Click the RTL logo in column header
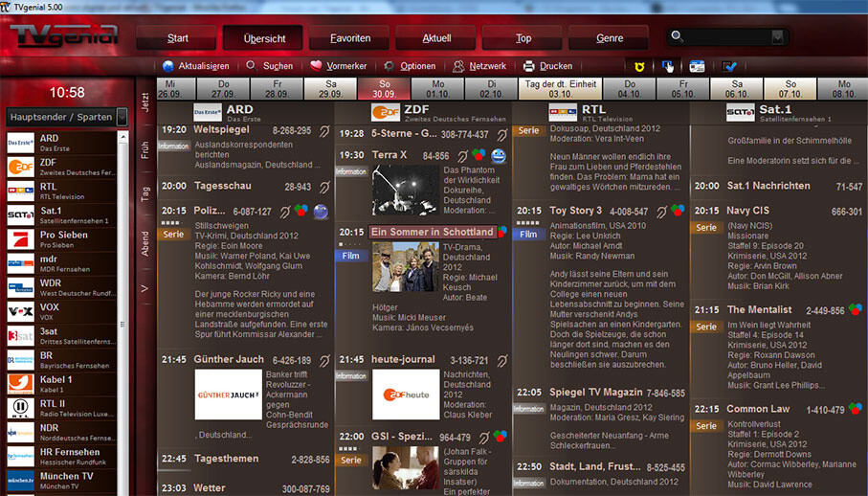Image resolution: width=868 pixels, height=496 pixels. point(563,112)
